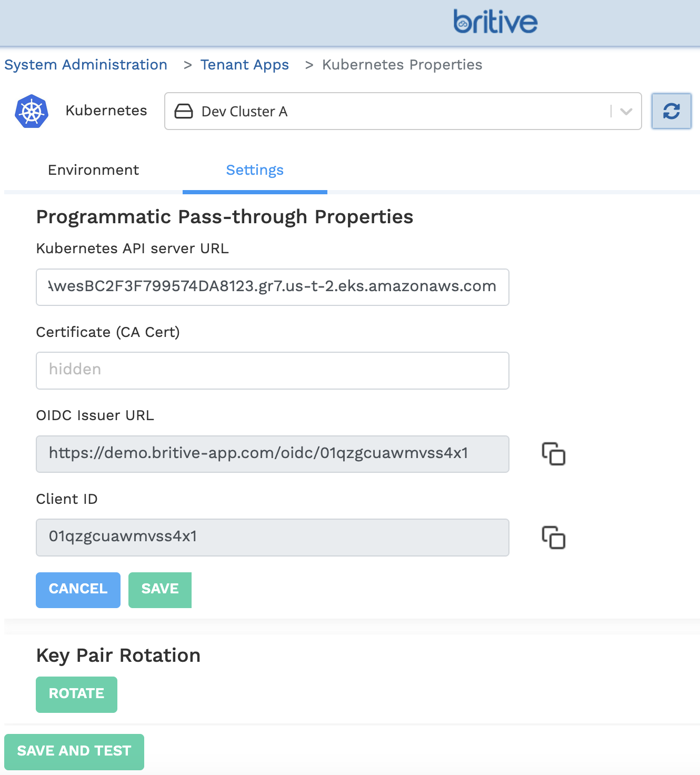The width and height of the screenshot is (700, 775).
Task: Focus the Kubernetes API server URL field
Action: (x=272, y=287)
